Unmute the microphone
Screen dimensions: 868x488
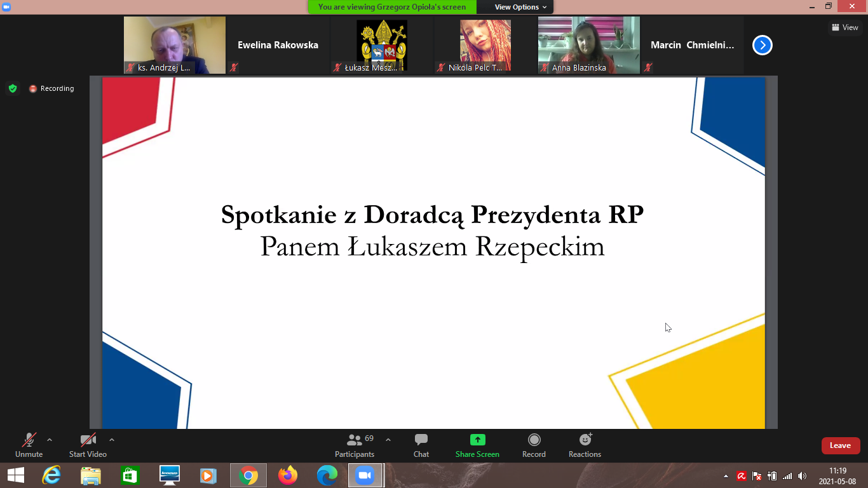click(29, 445)
